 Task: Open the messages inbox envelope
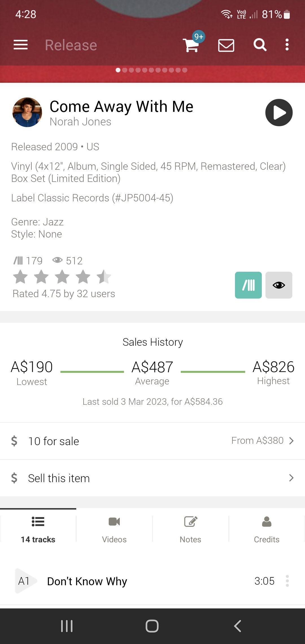click(x=226, y=45)
